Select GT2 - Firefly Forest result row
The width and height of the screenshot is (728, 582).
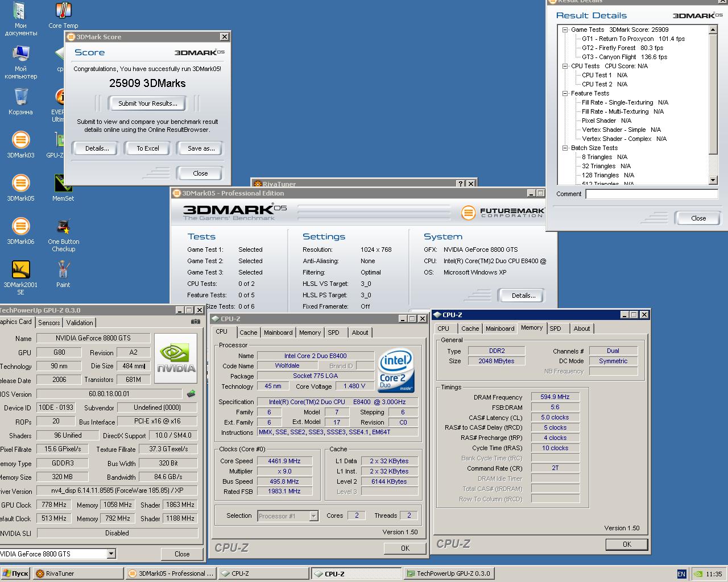coord(622,48)
